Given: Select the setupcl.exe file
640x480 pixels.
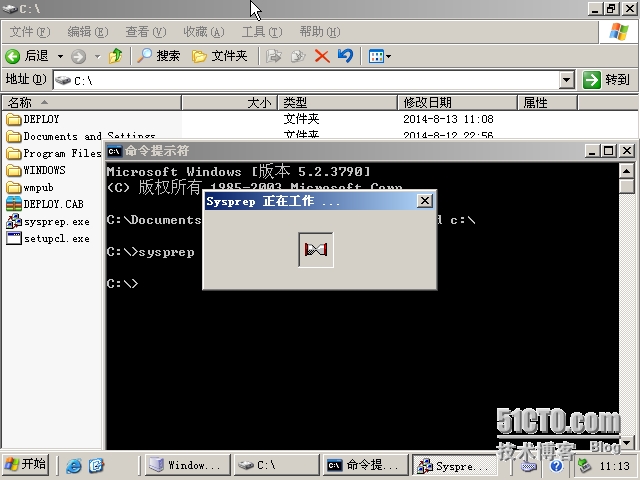Looking at the screenshot, I should pyautogui.click(x=48, y=238).
